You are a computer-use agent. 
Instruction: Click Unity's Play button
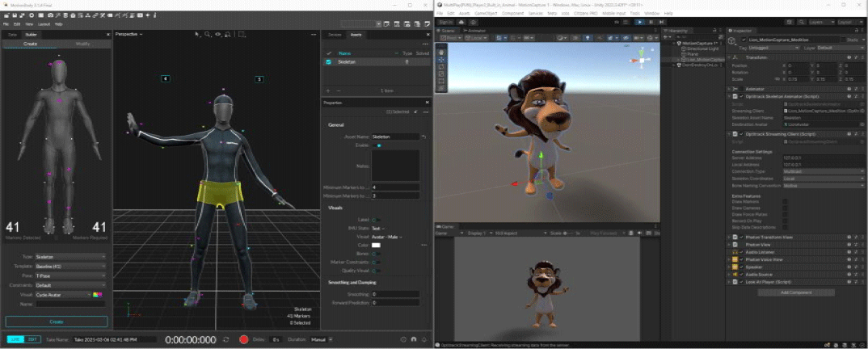click(640, 22)
